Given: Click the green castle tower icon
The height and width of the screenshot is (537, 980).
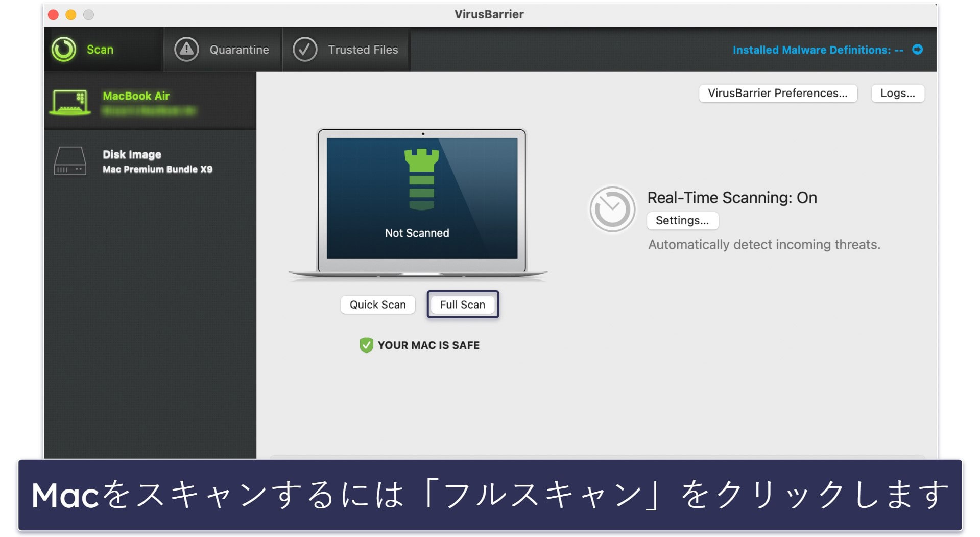Looking at the screenshot, I should click(x=421, y=179).
